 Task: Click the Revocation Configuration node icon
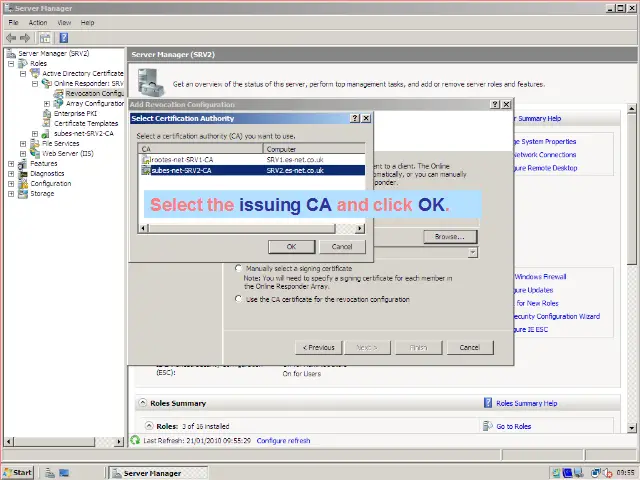pyautogui.click(x=59, y=93)
